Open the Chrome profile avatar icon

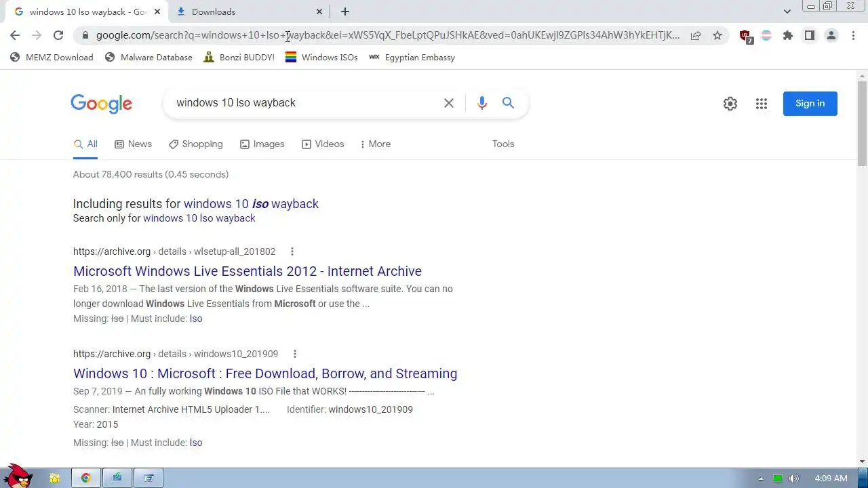(x=831, y=35)
